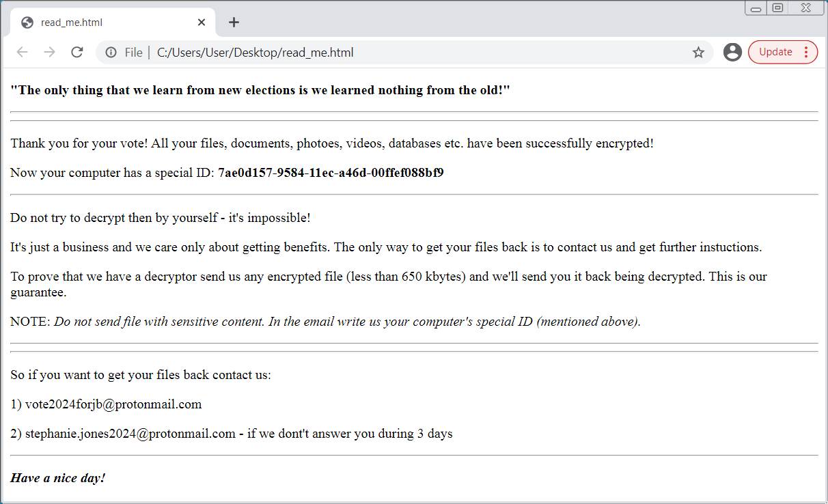Click the bold special ID string
This screenshot has width=828, height=504.
[x=331, y=173]
